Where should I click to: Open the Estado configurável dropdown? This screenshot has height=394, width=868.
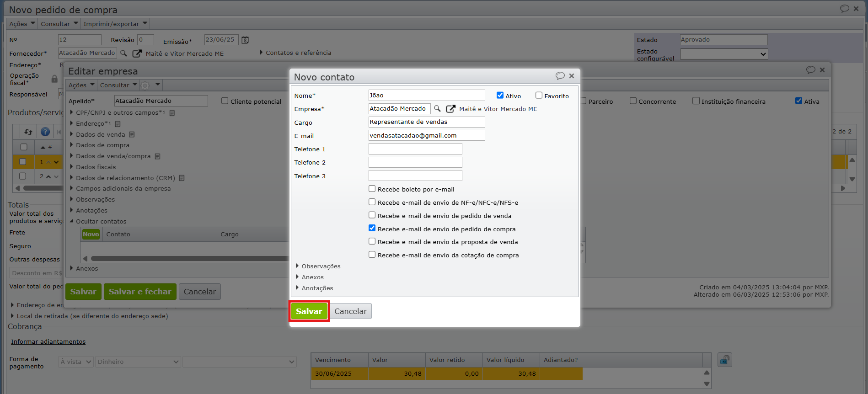pyautogui.click(x=724, y=54)
